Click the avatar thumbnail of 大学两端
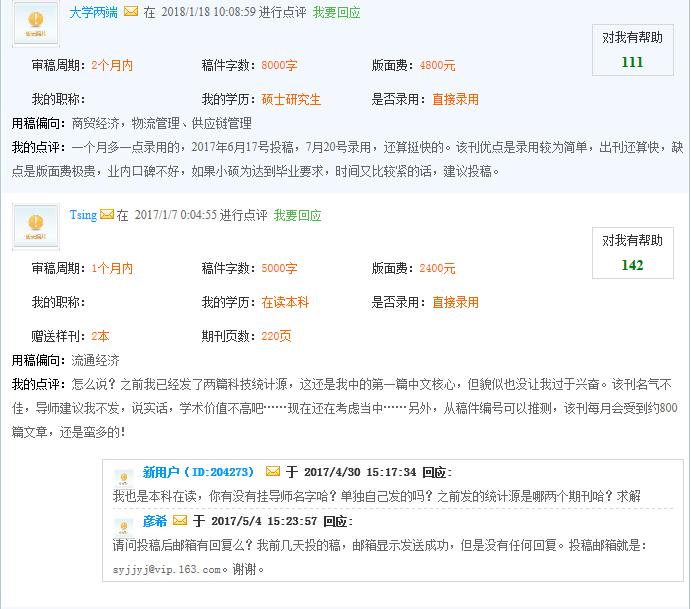The image size is (691, 609). pos(36,24)
